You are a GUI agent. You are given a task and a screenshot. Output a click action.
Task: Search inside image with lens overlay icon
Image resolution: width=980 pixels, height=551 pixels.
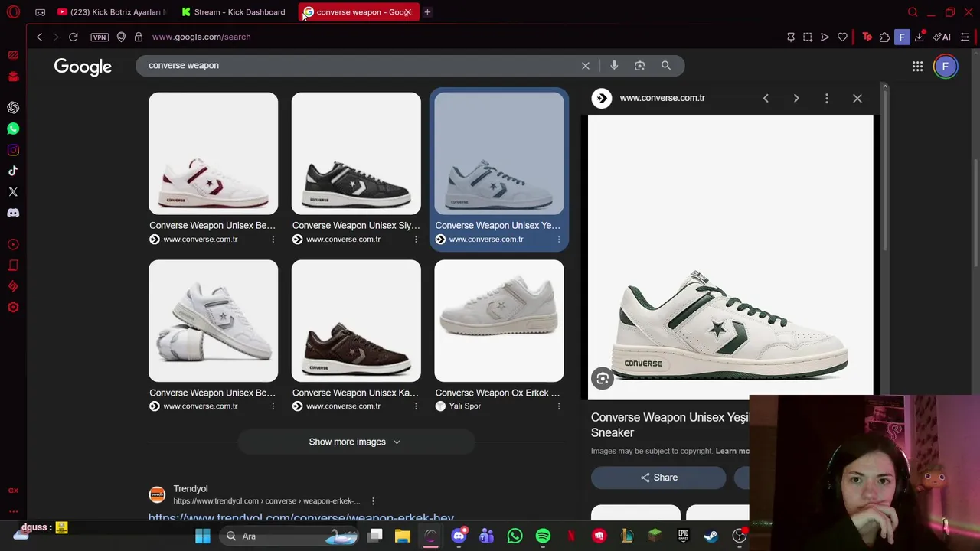point(603,379)
